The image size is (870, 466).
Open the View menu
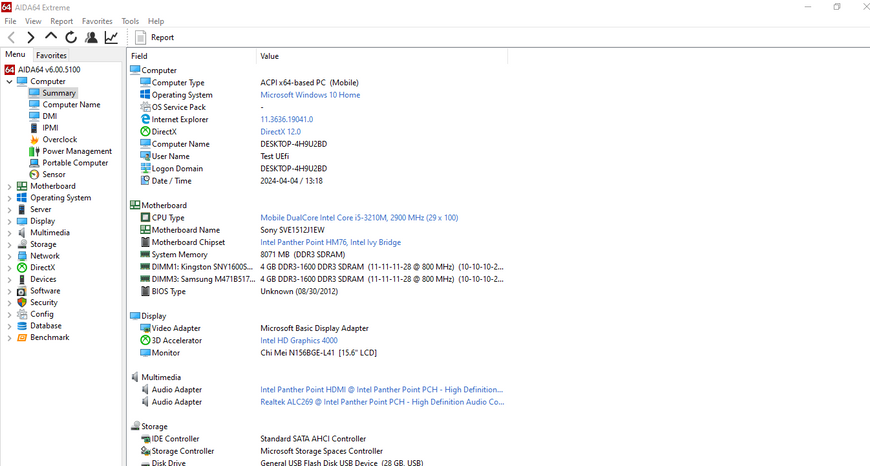click(33, 21)
